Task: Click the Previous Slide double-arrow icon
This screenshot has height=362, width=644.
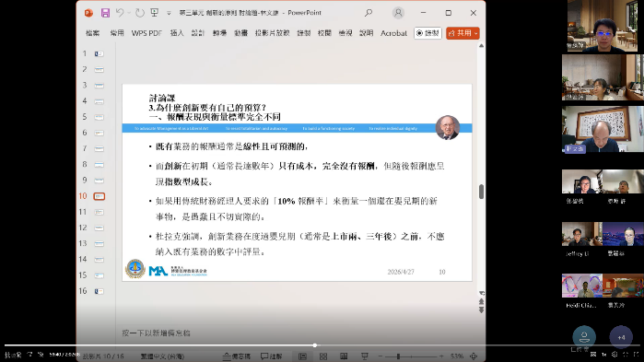Action: pyautogui.click(x=481, y=301)
